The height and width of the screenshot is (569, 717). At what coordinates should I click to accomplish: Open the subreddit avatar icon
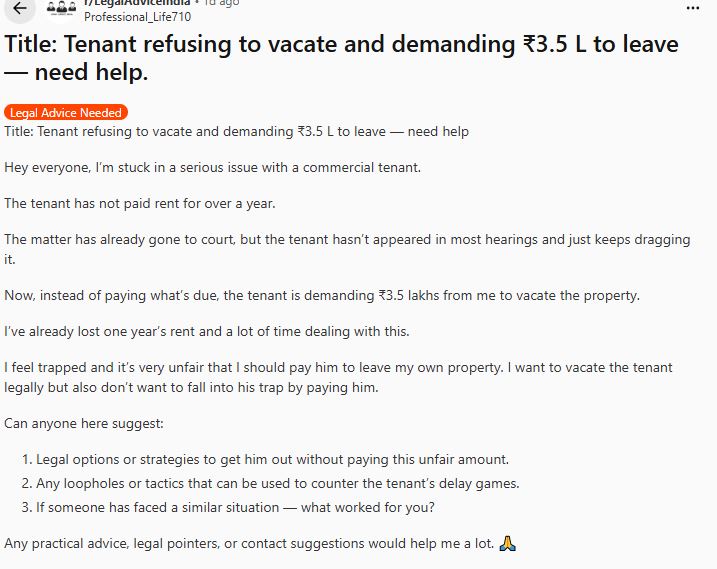(x=63, y=9)
